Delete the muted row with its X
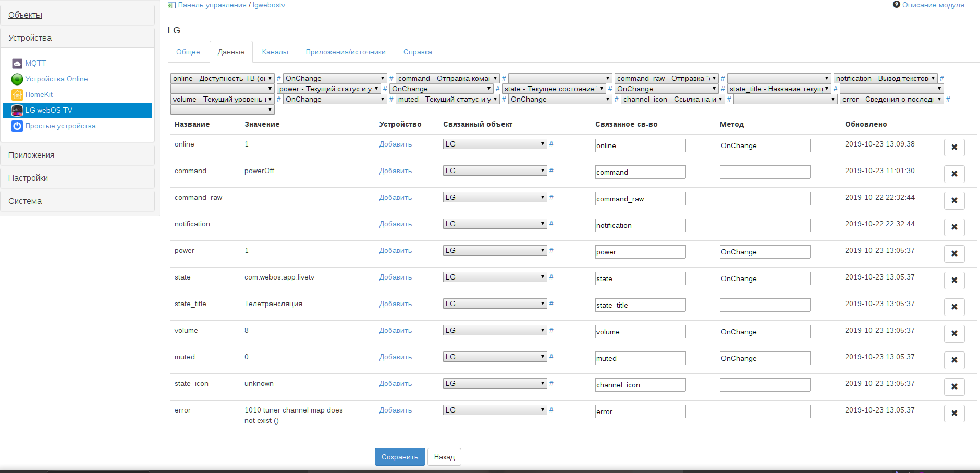 coord(954,360)
